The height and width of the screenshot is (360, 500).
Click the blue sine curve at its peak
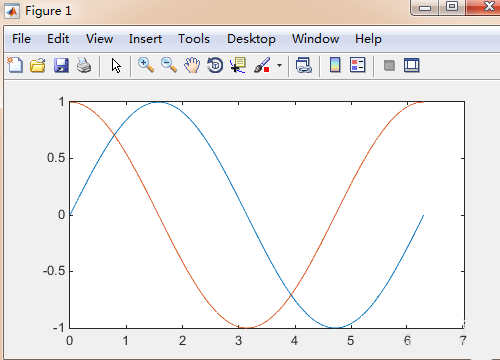point(158,102)
